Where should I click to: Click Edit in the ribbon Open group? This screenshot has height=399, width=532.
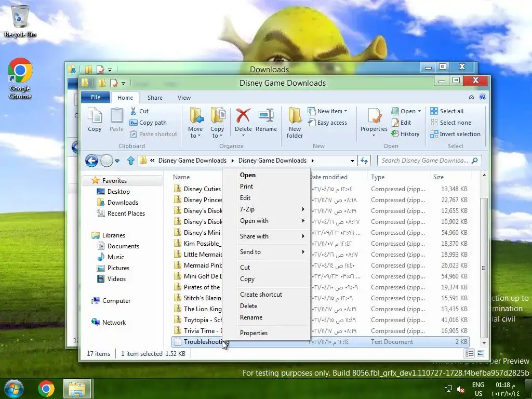coord(401,123)
